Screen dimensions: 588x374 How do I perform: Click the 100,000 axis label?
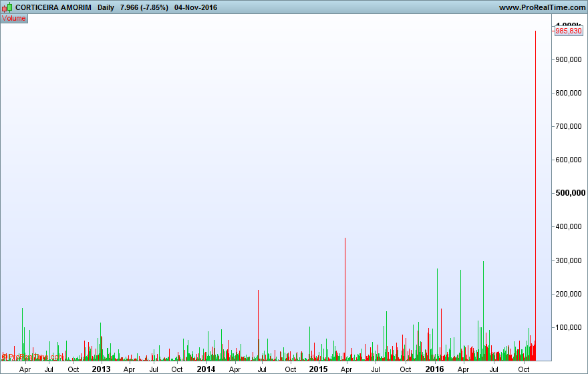[569, 327]
